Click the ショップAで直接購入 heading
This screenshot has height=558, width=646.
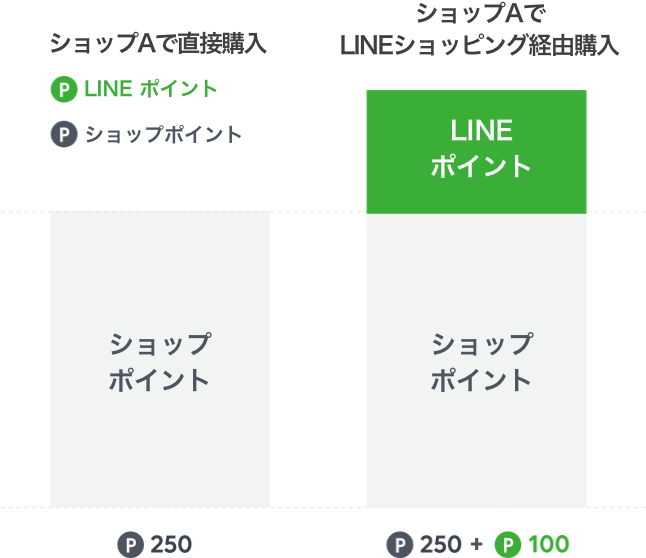point(158,43)
